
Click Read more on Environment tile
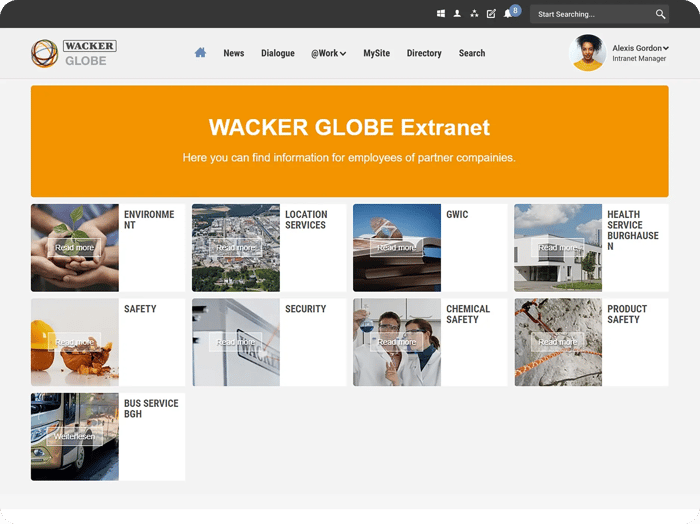(75, 247)
